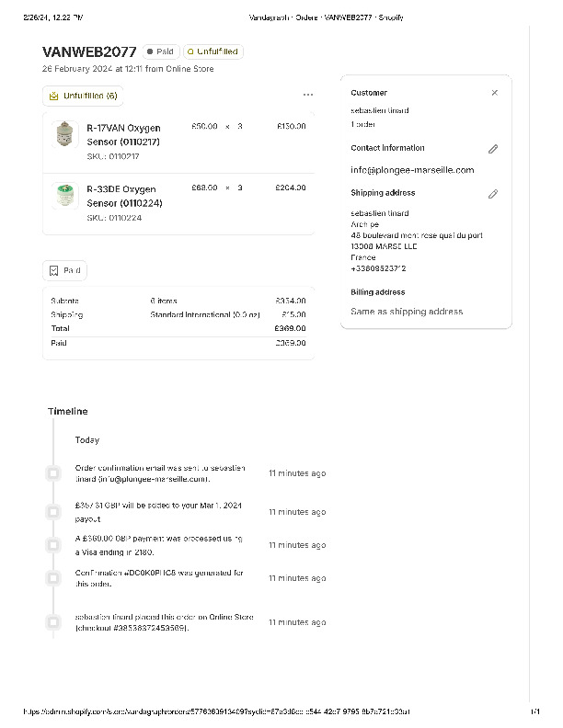563x728 pixels.
Task: Click the Unfulfilled status badge in header
Action: (213, 52)
